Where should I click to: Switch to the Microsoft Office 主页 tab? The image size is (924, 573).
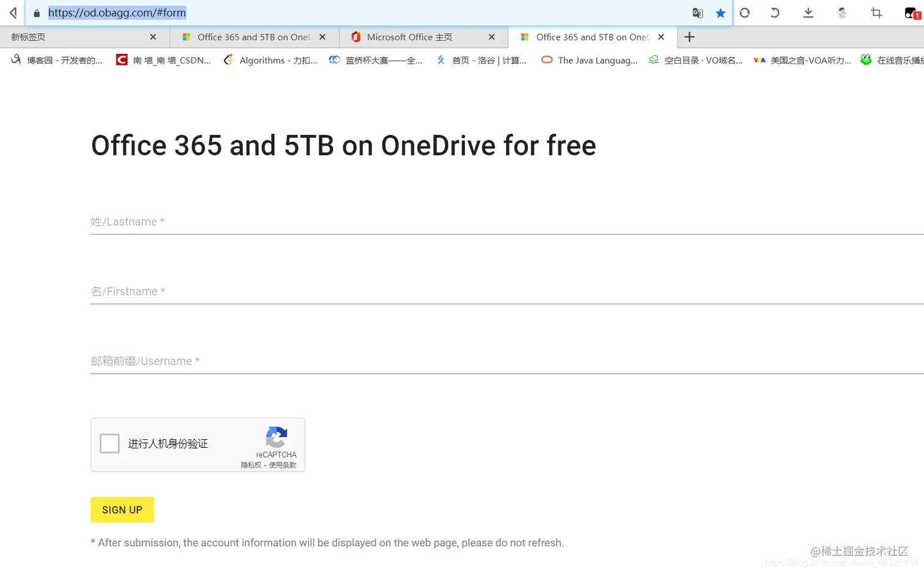click(x=423, y=37)
